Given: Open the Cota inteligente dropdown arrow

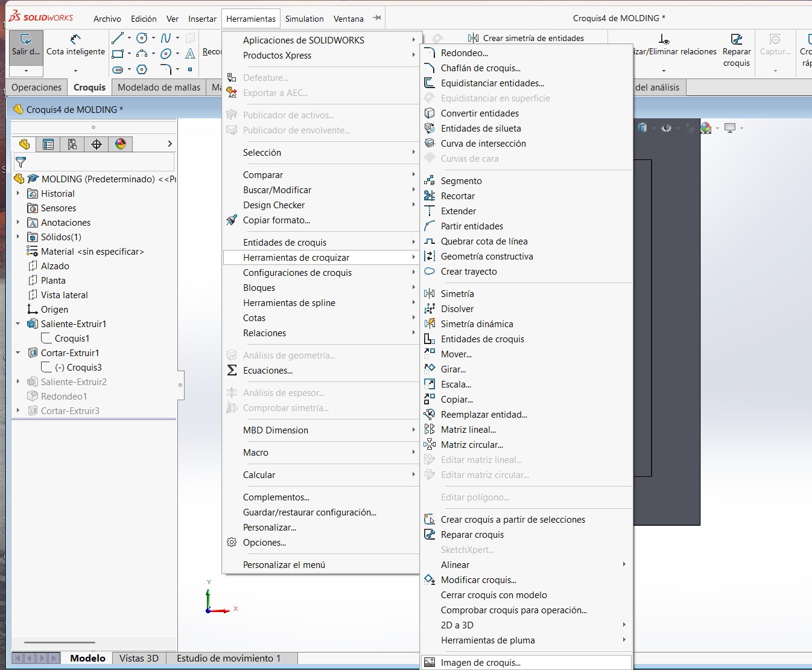Looking at the screenshot, I should (75, 71).
